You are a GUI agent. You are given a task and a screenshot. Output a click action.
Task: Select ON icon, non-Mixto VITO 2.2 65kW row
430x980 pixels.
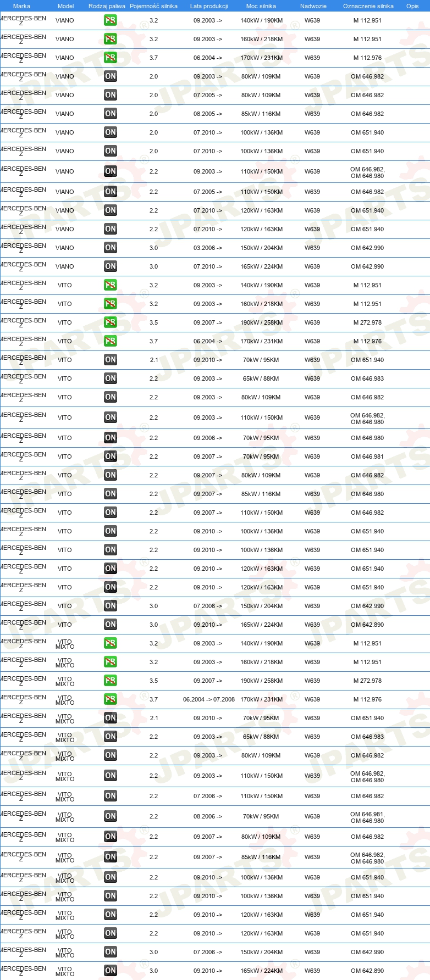[x=111, y=378]
